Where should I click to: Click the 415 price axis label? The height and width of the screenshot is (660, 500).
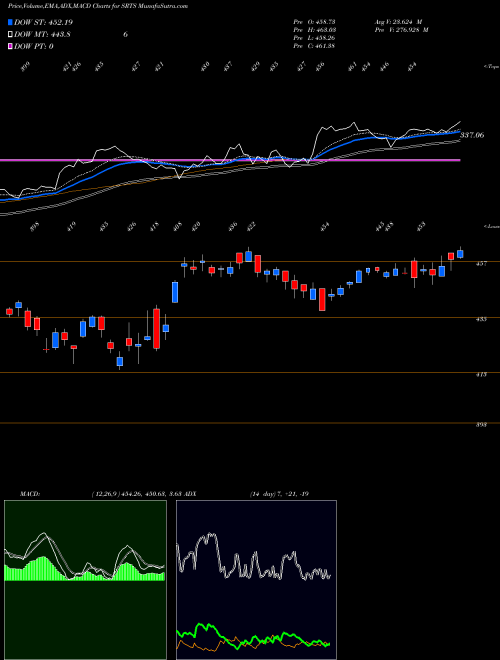(x=481, y=374)
